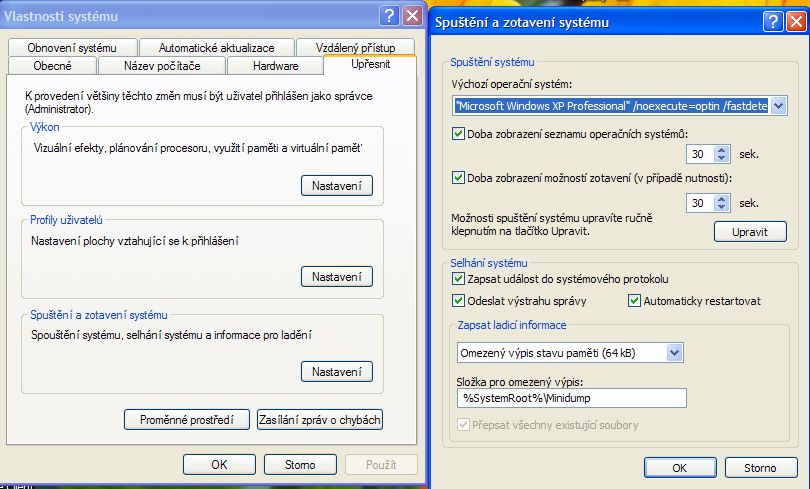This screenshot has width=810, height=489.
Task: Click the help icon in Spuštění a zotavení
Action: click(x=770, y=21)
